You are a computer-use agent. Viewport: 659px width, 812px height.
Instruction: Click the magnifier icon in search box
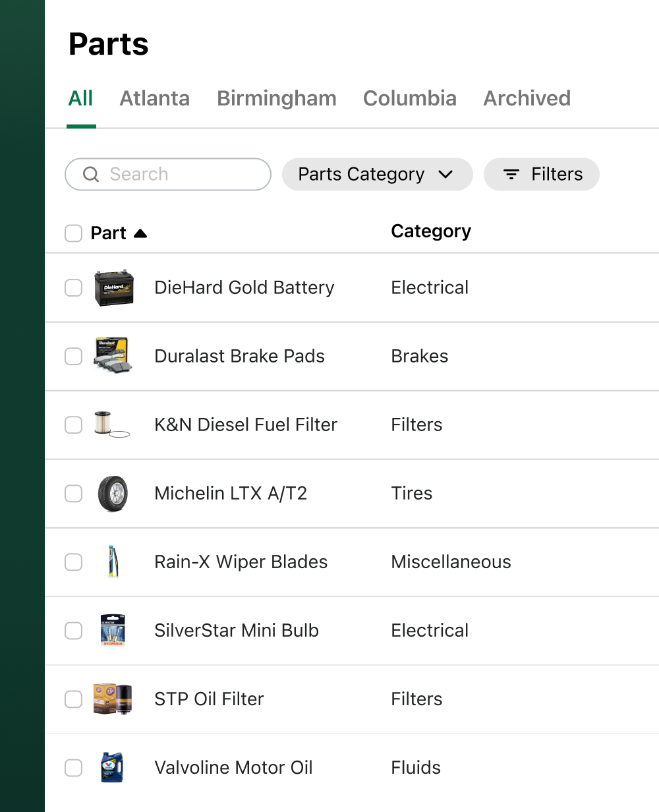pyautogui.click(x=91, y=174)
